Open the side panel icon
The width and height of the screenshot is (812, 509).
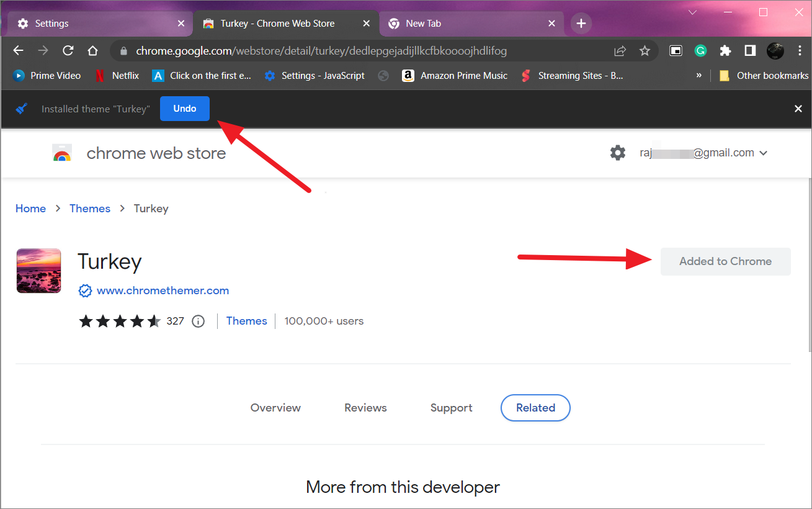point(749,51)
